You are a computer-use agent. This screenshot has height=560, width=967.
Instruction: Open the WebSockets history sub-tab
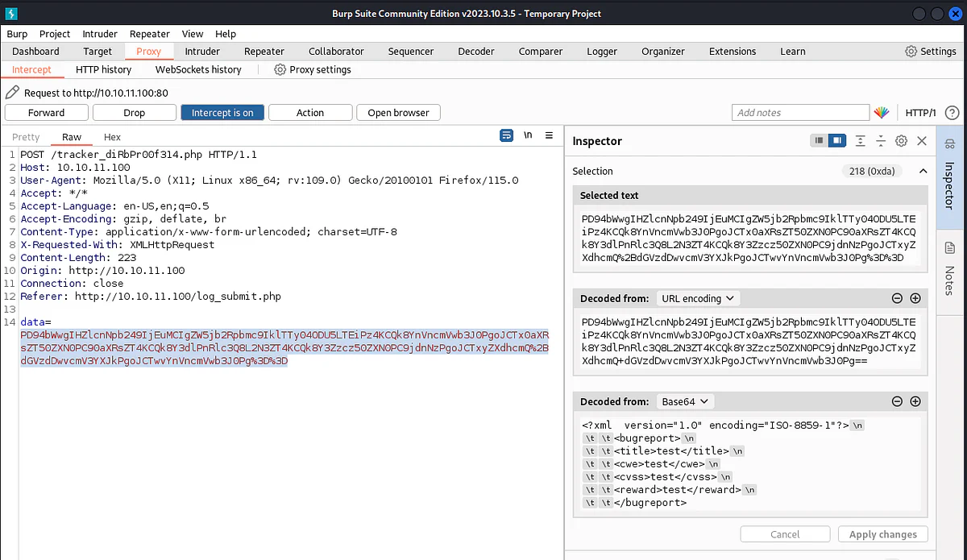pyautogui.click(x=198, y=69)
